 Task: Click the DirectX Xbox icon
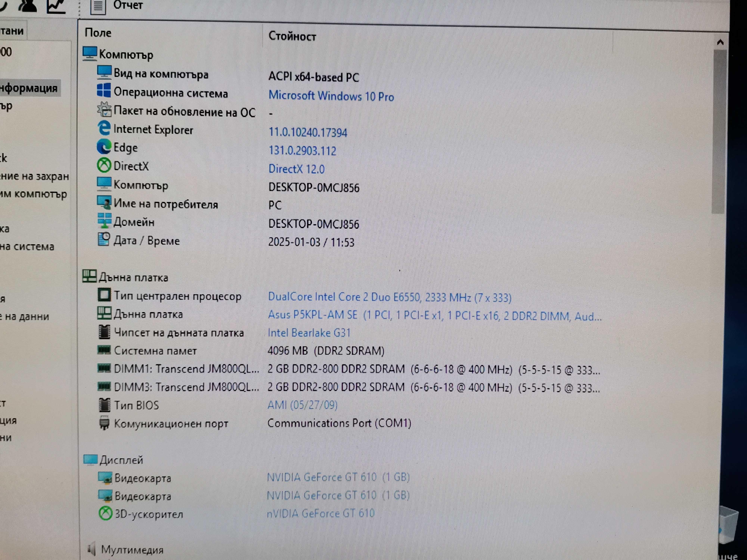coord(104,165)
